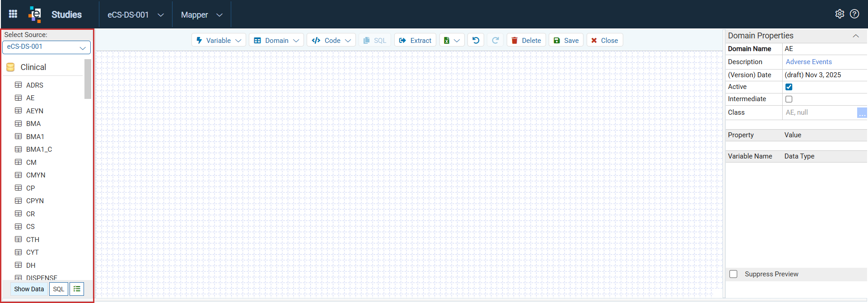868x303 pixels.
Task: Select the BMA1_C table
Action: pos(39,149)
